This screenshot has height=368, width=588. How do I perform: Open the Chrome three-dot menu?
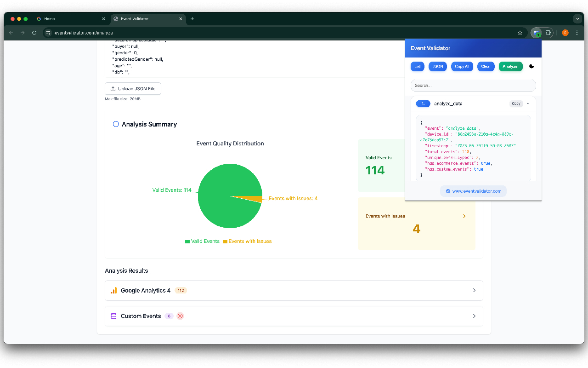tap(577, 33)
